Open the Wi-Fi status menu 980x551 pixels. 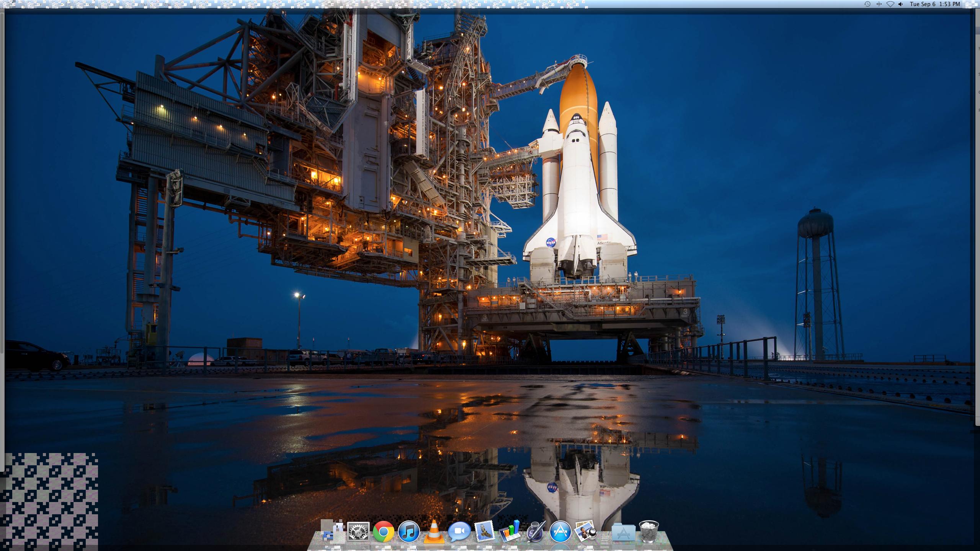click(x=890, y=4)
